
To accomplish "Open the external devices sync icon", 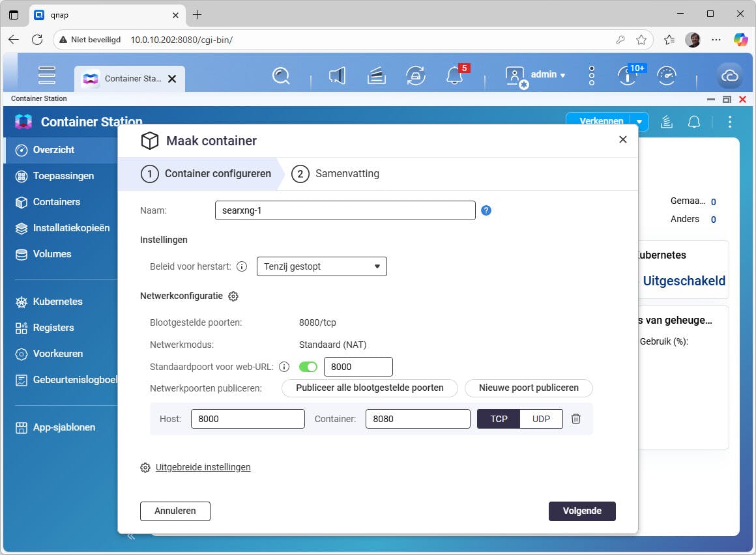I will coord(416,76).
